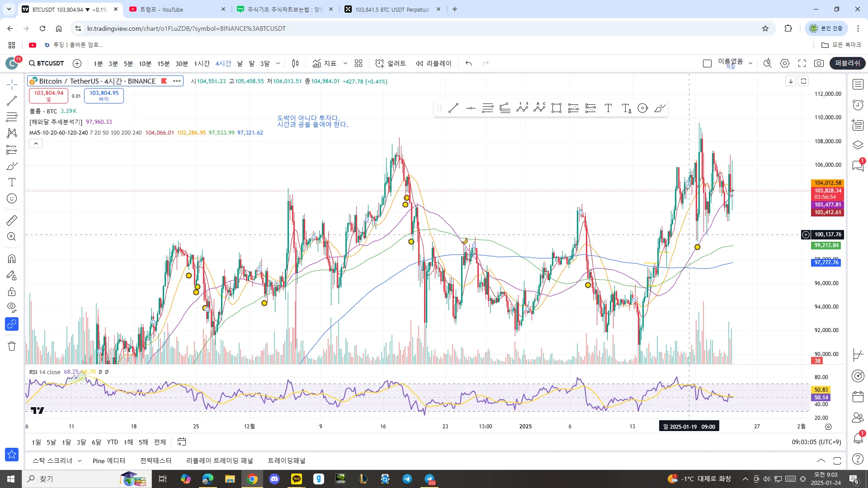
Task: Take a chart snapshot with camera icon
Action: 819,63
